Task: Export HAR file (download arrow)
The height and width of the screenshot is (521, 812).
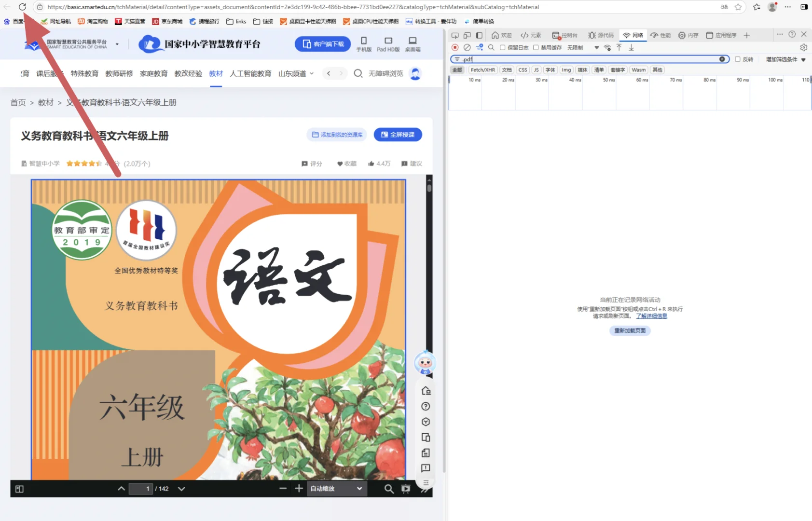Action: 631,47
